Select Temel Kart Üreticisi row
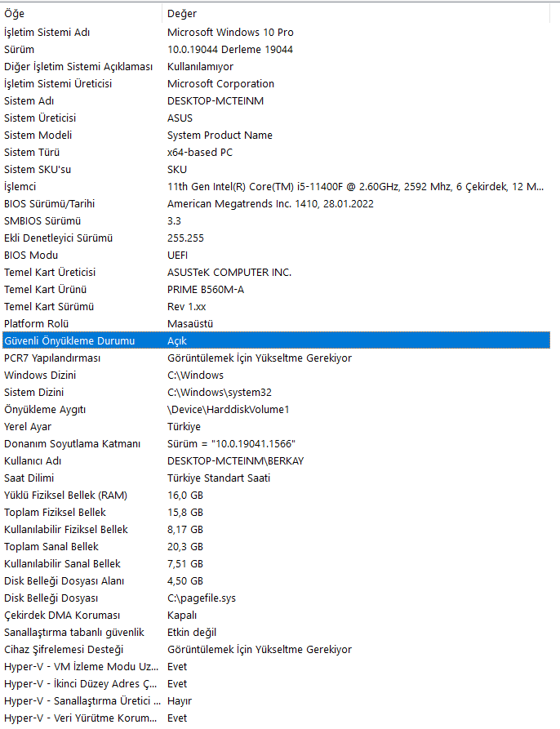 tap(276, 273)
